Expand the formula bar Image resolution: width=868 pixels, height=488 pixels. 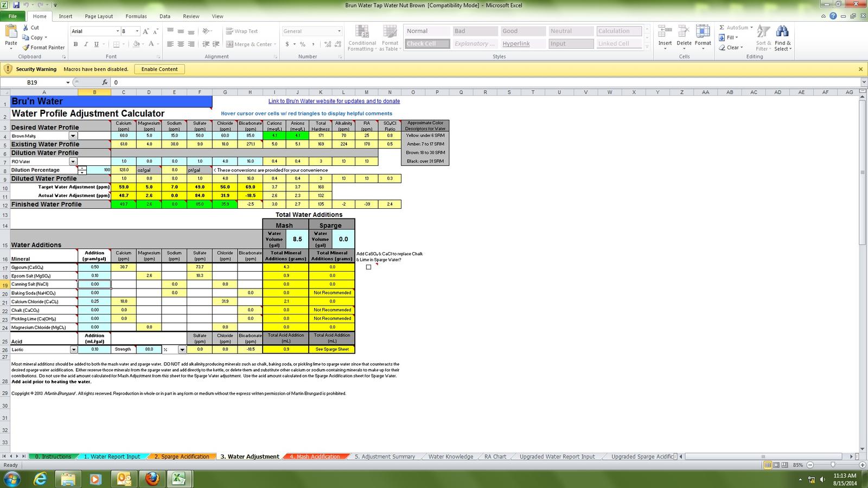(864, 82)
